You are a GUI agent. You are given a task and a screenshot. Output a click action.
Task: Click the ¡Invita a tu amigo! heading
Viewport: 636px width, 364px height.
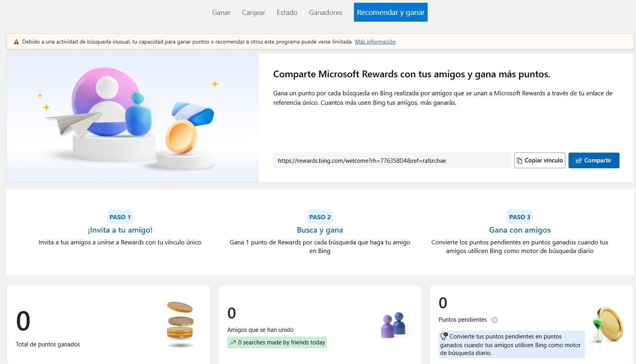point(120,230)
